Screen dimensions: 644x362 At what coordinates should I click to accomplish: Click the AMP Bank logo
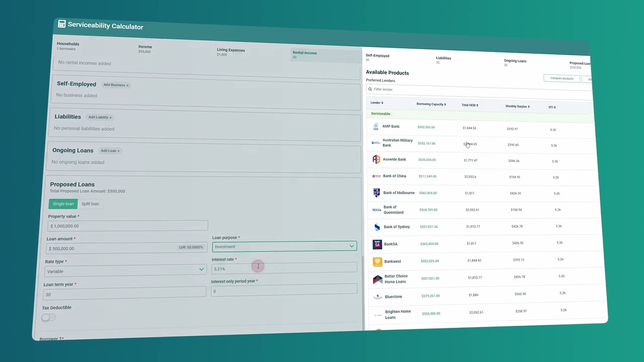coord(375,127)
